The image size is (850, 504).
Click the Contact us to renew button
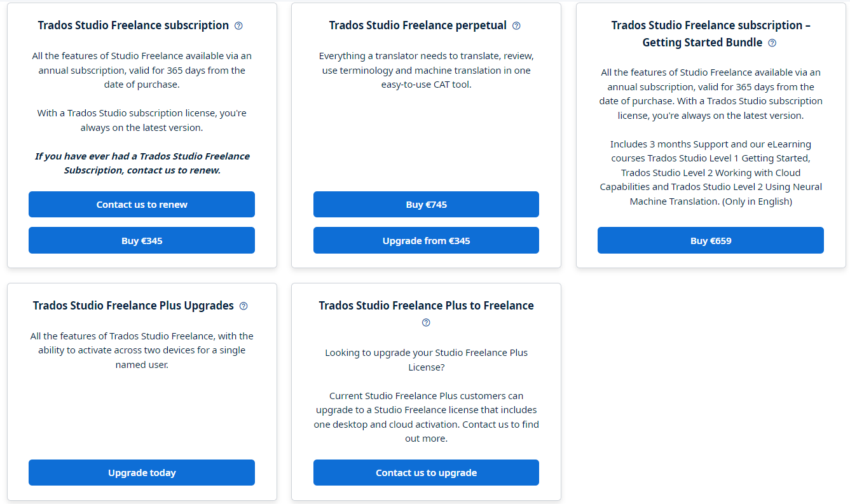click(x=142, y=205)
